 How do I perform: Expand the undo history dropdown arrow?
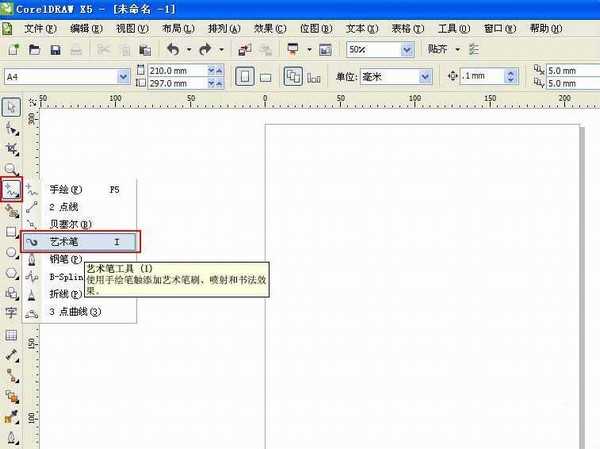click(x=189, y=50)
